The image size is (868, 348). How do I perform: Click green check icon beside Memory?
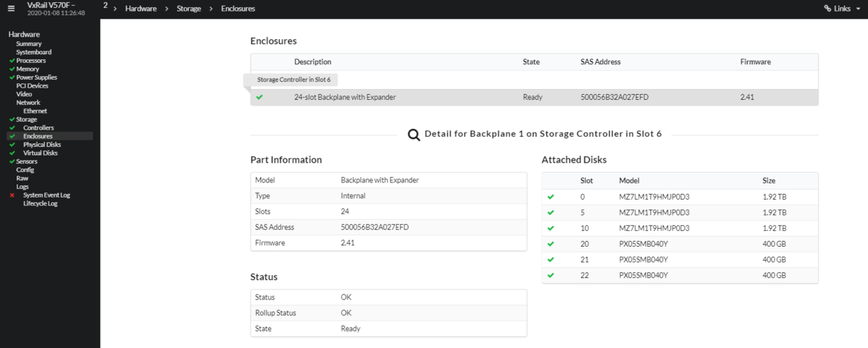[12, 69]
